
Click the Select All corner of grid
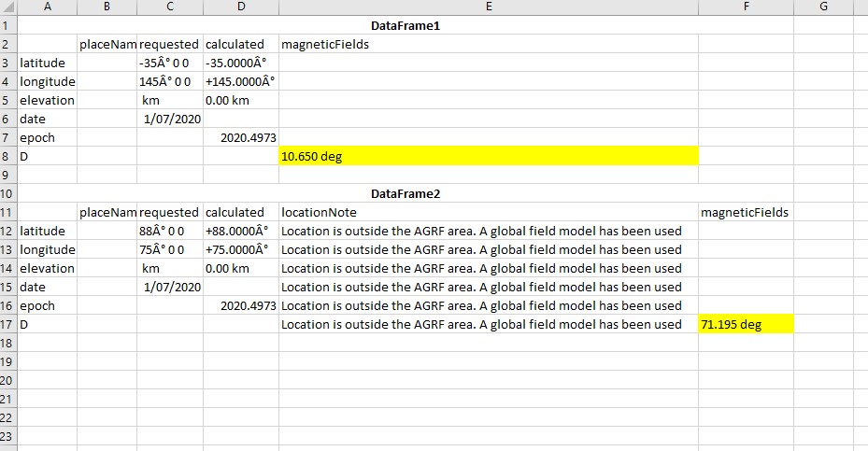(8, 7)
